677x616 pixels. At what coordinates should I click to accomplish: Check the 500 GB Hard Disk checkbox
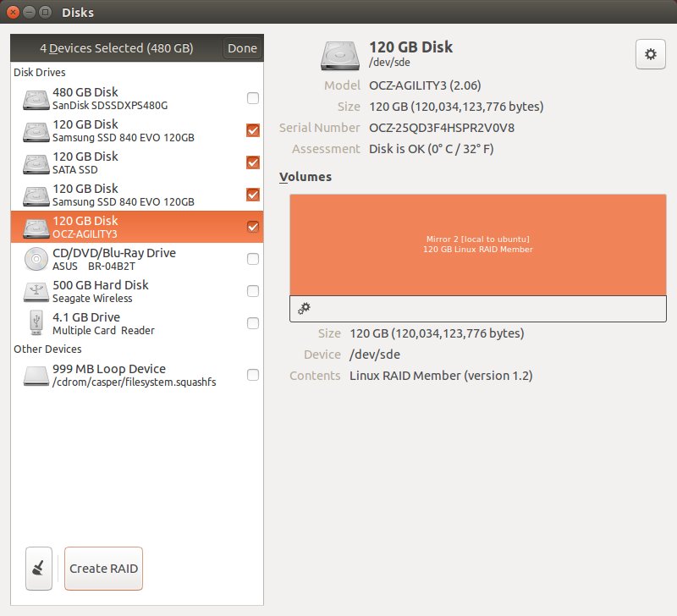coord(253,291)
